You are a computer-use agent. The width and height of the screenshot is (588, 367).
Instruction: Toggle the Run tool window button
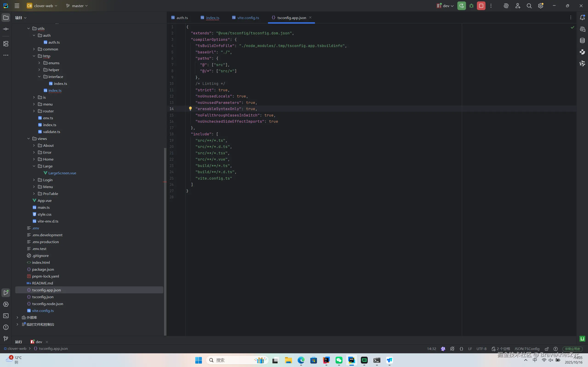click(x=6, y=293)
